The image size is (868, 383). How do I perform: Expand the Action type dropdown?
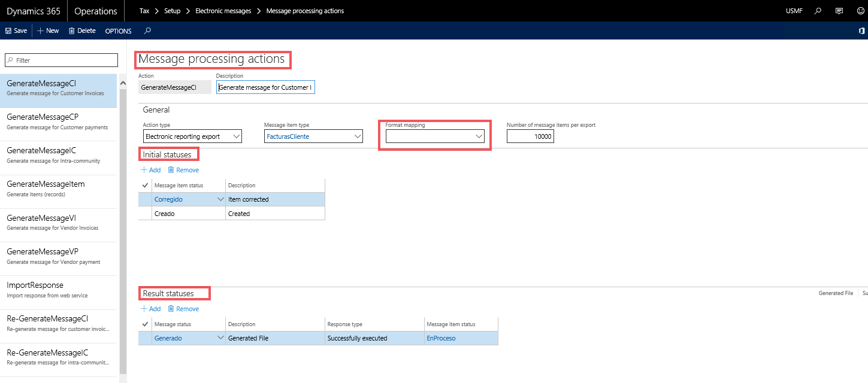tap(237, 136)
